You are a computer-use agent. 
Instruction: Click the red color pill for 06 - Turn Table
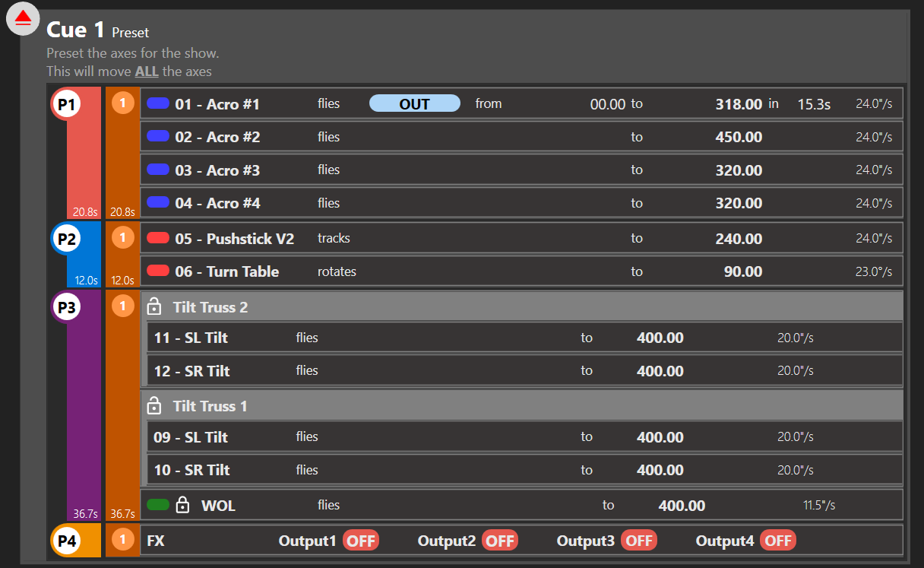point(158,271)
